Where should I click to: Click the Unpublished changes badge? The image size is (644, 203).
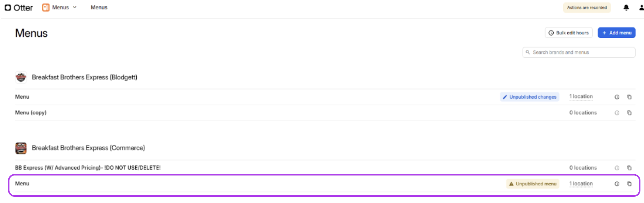point(530,97)
